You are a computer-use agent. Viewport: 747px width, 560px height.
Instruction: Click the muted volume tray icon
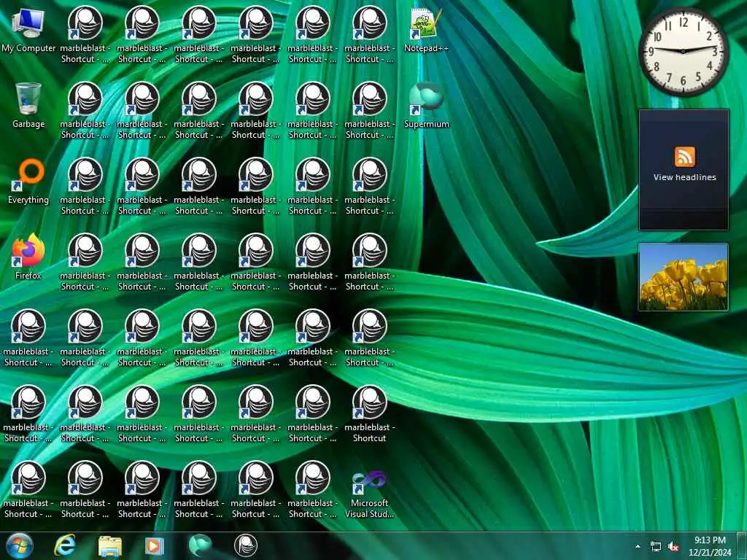coord(673,547)
